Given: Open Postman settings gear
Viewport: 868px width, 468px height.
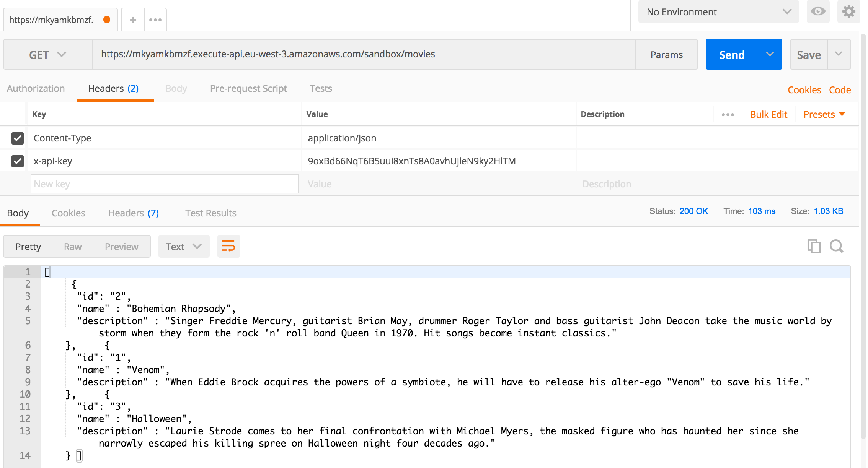Looking at the screenshot, I should pyautogui.click(x=848, y=12).
